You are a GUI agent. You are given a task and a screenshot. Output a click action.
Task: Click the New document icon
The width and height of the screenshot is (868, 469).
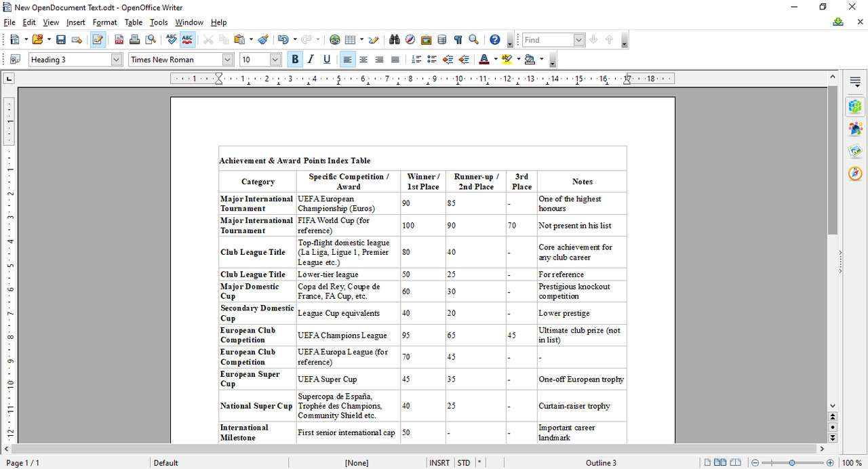click(x=14, y=40)
